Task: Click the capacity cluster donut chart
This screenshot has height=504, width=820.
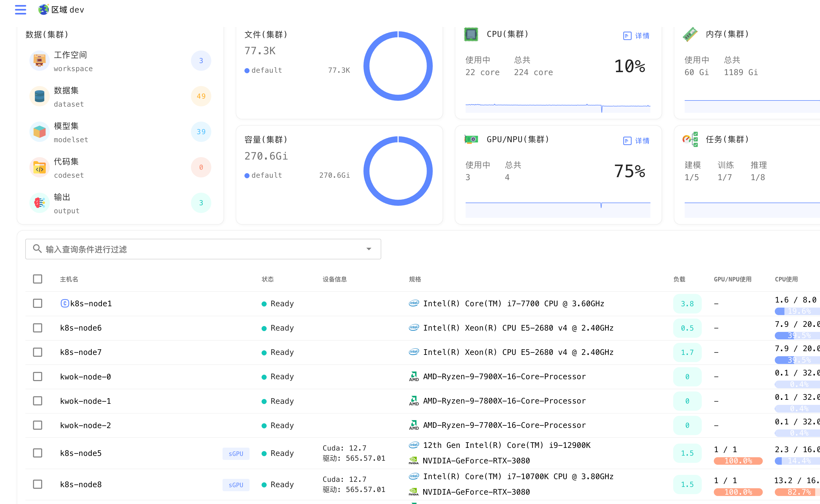Action: [x=398, y=171]
